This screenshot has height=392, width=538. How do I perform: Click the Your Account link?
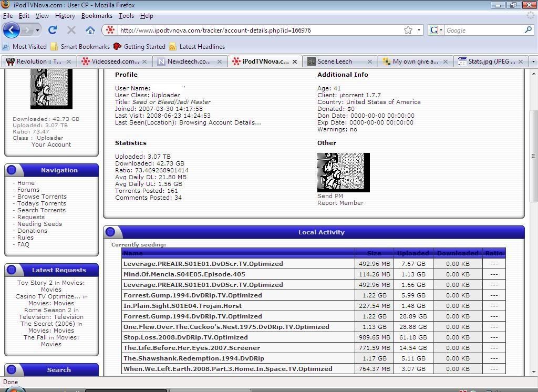pos(51,145)
